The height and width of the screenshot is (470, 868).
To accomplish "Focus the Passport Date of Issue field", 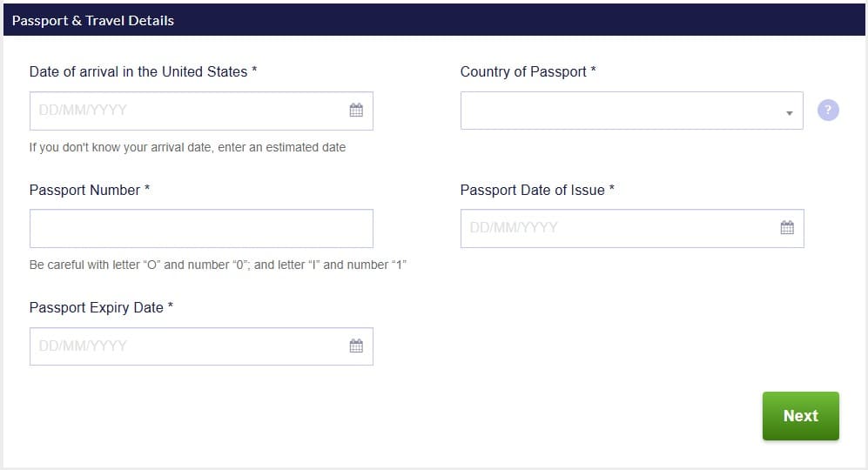I will point(618,228).
